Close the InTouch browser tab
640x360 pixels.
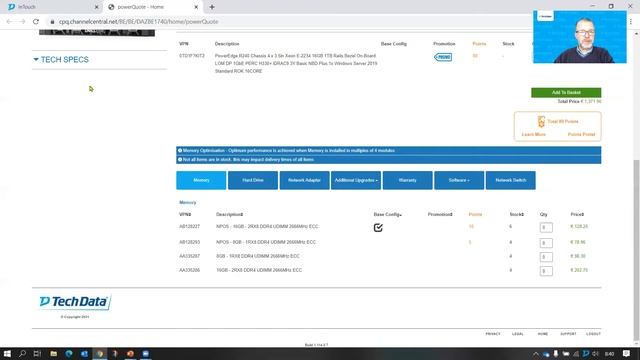pyautogui.click(x=97, y=7)
